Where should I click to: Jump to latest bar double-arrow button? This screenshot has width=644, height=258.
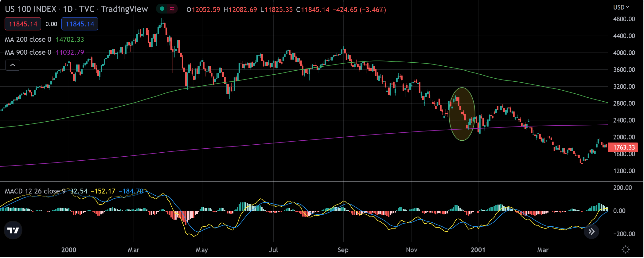click(591, 231)
